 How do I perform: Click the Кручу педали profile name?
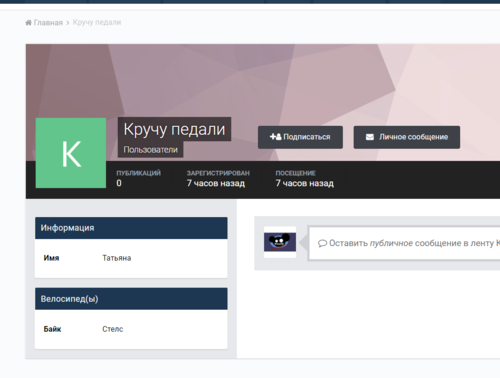tap(174, 129)
